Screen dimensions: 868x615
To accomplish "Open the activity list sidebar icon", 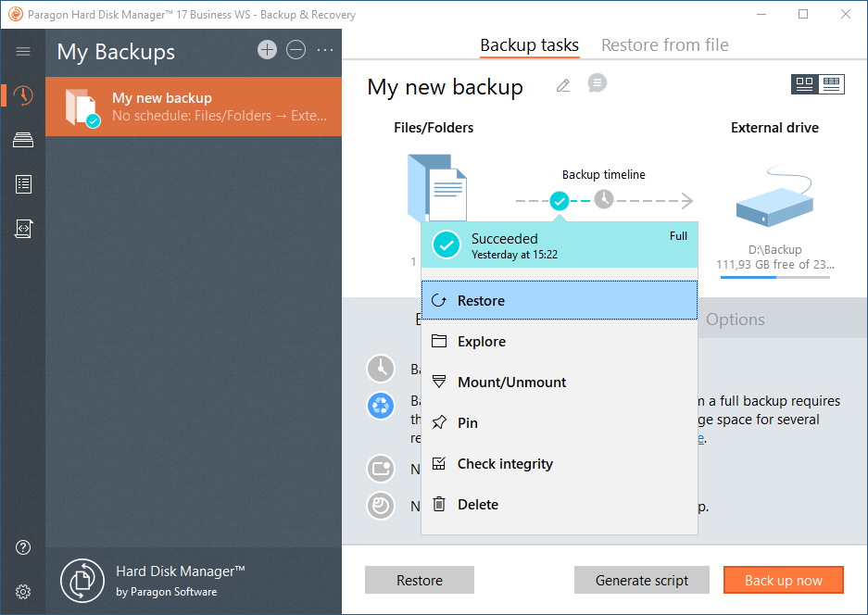I will point(23,183).
